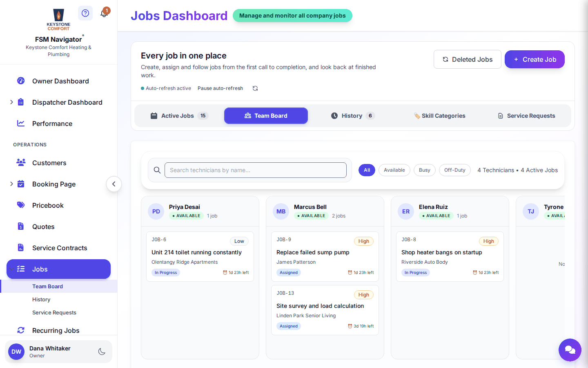Screen dimensions: 588x368
Task: Click the Create Job button
Action: tap(535, 59)
